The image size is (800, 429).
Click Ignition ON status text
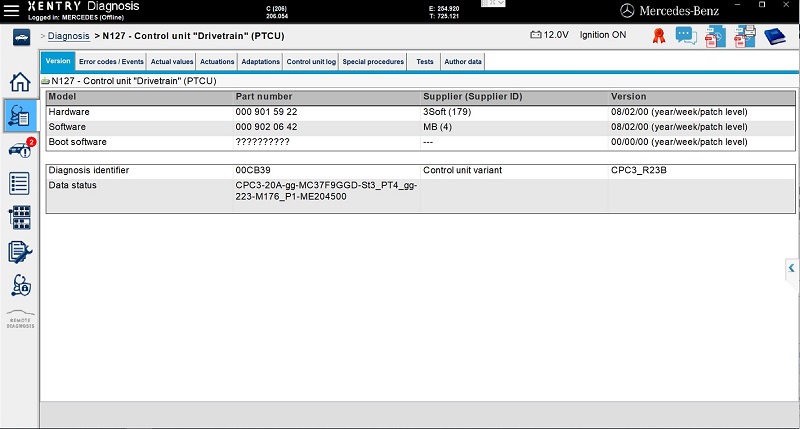tap(603, 35)
